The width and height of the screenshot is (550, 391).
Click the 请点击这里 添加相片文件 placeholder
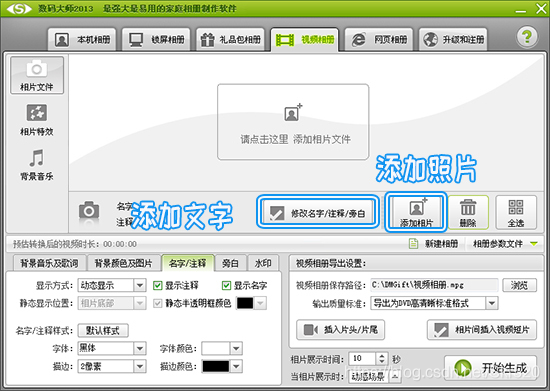click(293, 122)
